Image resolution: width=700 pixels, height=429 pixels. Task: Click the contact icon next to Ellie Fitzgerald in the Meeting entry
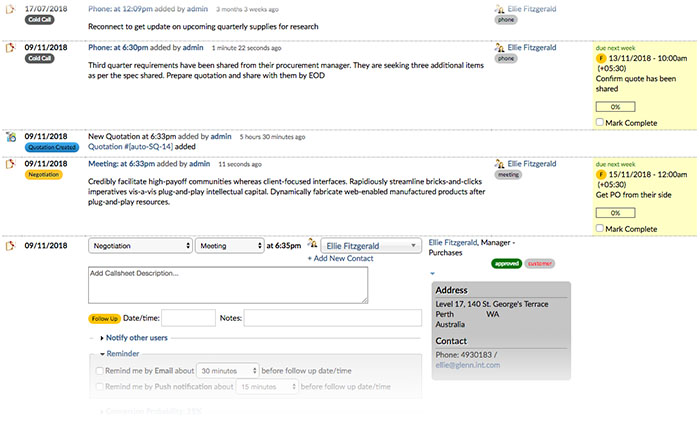[x=500, y=163]
